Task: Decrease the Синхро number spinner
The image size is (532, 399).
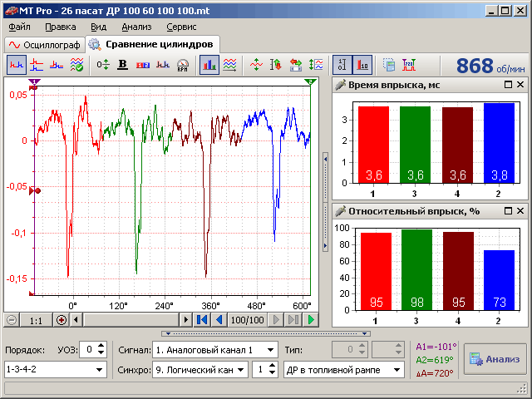Action: coord(272,373)
